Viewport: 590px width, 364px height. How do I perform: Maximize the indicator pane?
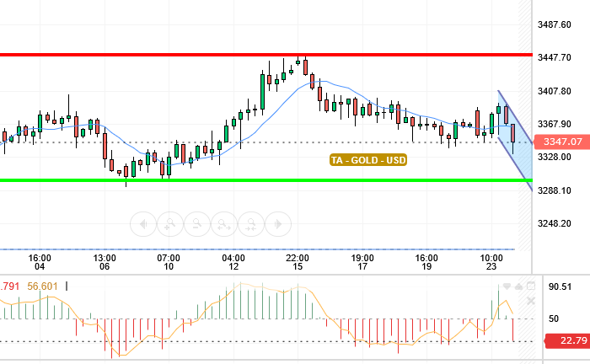pyautogui.click(x=531, y=286)
